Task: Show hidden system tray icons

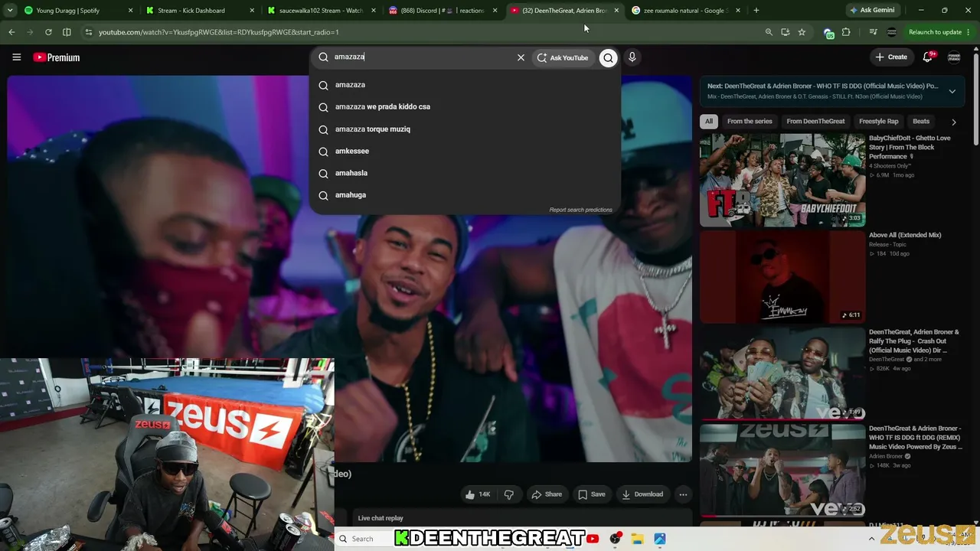Action: tap(871, 539)
